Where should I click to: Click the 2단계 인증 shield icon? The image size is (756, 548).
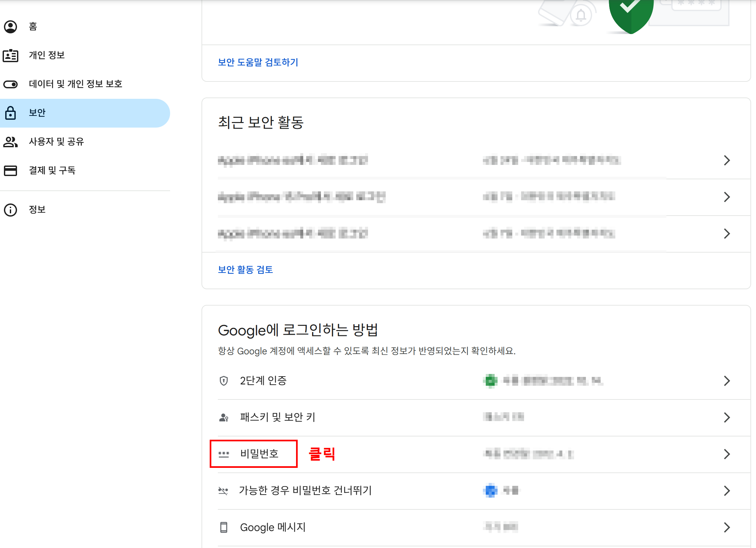pos(224,381)
